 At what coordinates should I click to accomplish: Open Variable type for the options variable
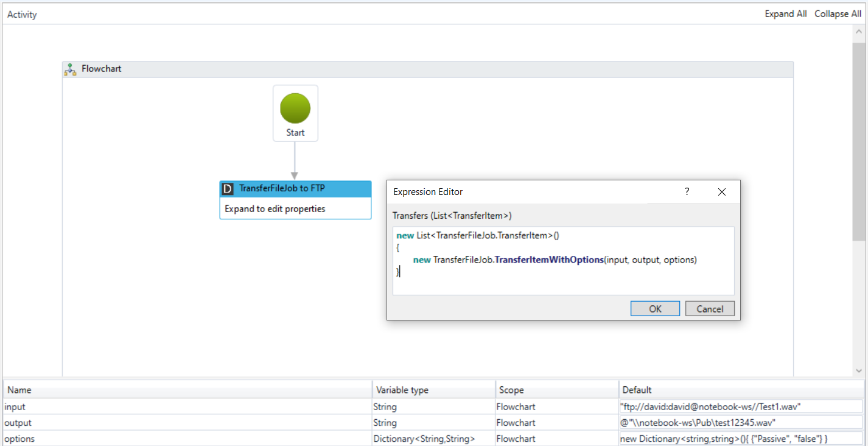click(433, 439)
